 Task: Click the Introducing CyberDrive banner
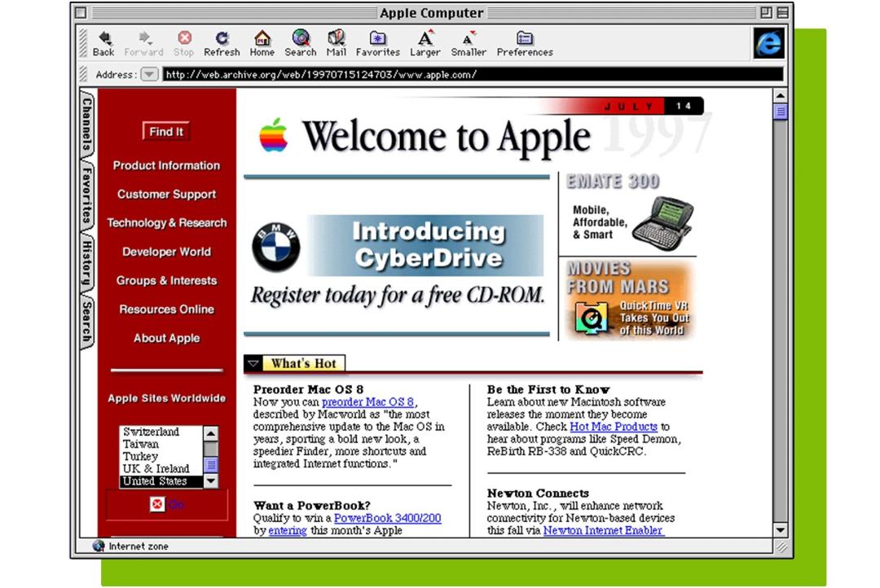click(x=427, y=245)
